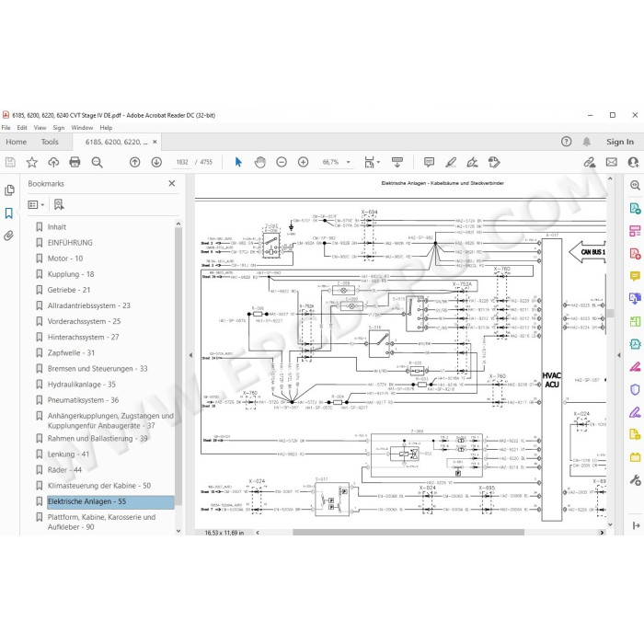The width and height of the screenshot is (644, 644).
Task: Open the Export PDF tool
Action: 635,208
